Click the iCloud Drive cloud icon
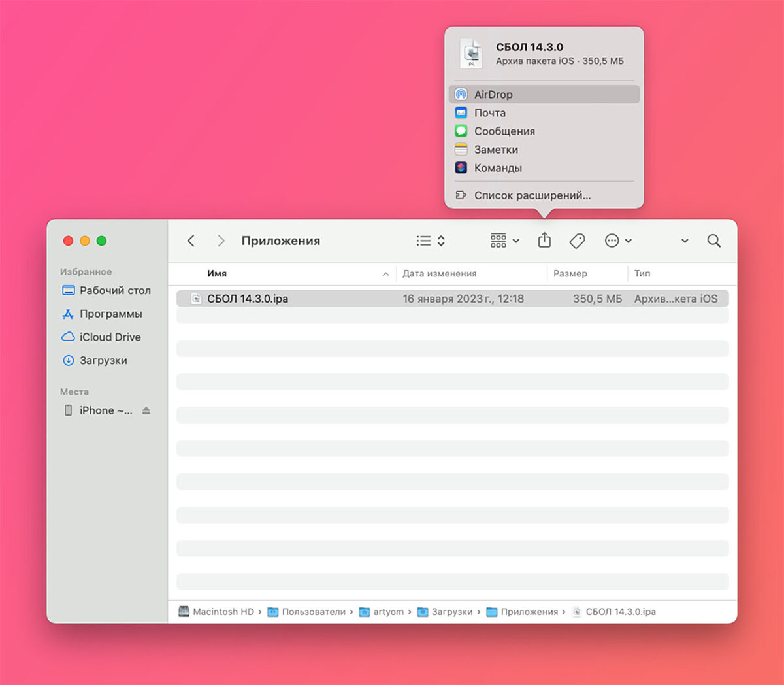 click(x=68, y=337)
